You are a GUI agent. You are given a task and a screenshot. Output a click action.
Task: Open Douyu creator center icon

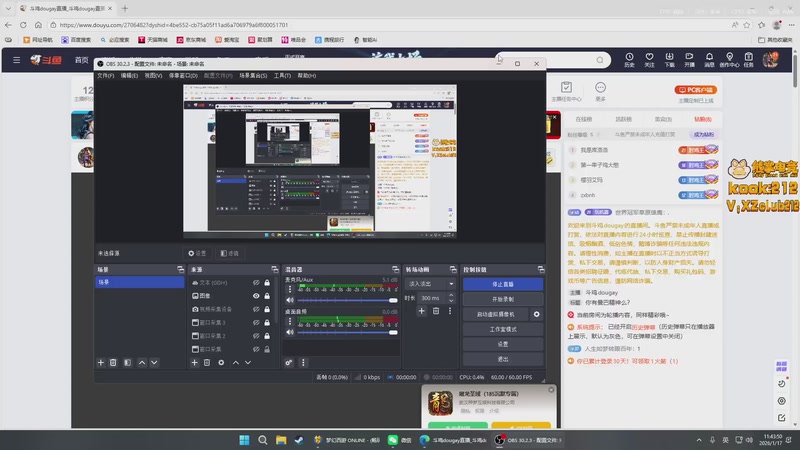pyautogui.click(x=729, y=60)
